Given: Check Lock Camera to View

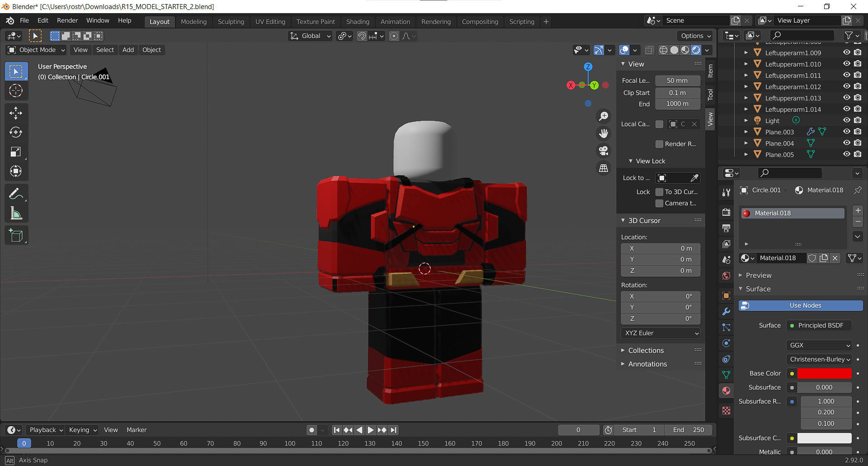Looking at the screenshot, I should point(660,203).
